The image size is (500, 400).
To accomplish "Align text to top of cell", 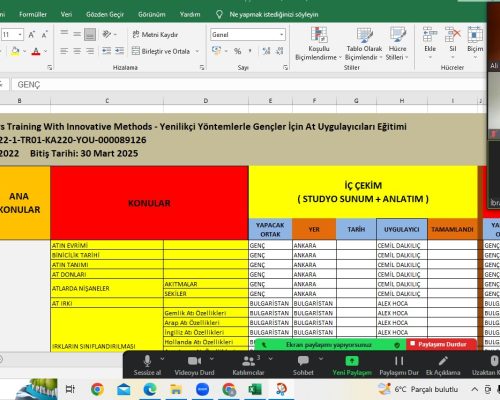I will click(x=64, y=34).
